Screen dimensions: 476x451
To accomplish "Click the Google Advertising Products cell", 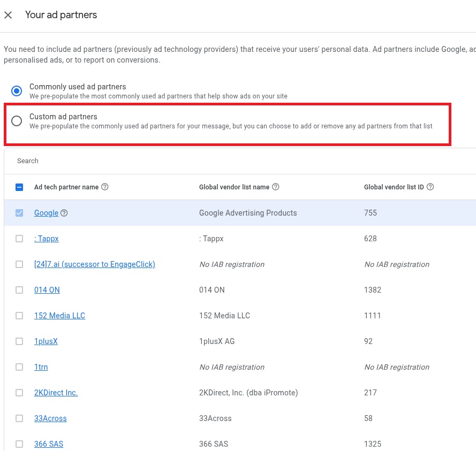I will click(248, 213).
